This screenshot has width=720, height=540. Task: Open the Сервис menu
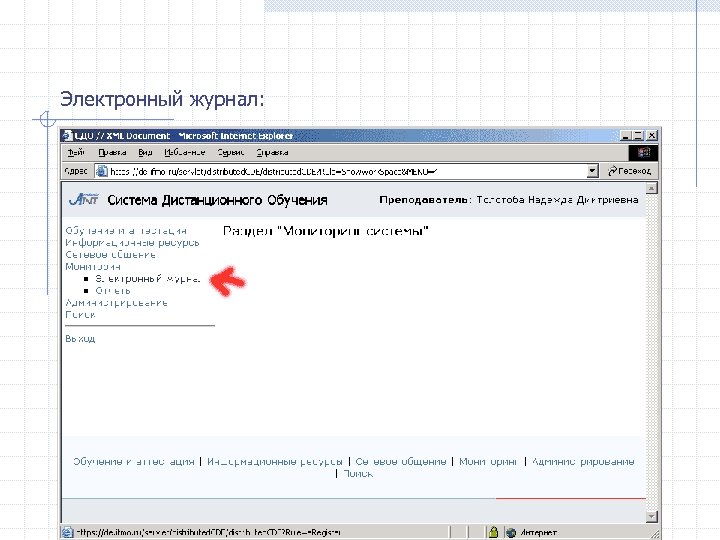click(x=231, y=152)
